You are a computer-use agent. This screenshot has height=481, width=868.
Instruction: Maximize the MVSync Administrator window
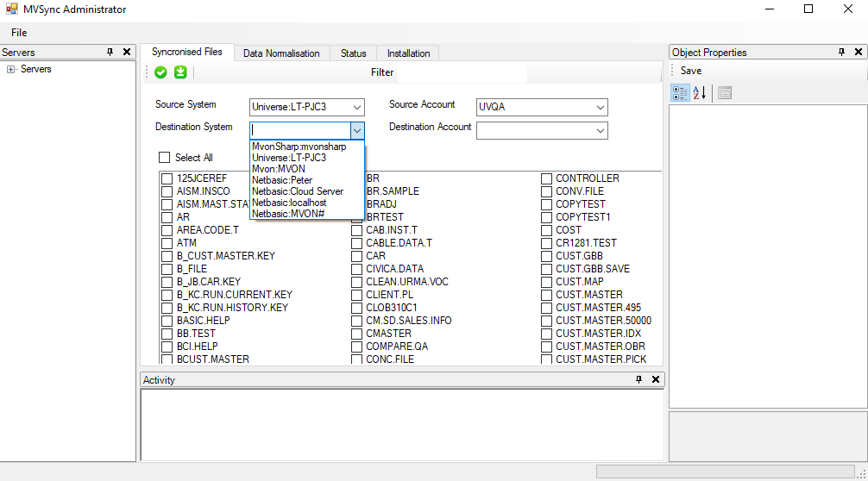pyautogui.click(x=808, y=9)
